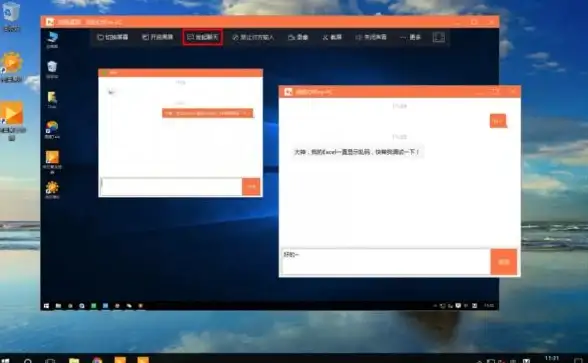The image size is (588, 363).
Task: Click the search icon on the local taskbar
Action: (x=28, y=361)
